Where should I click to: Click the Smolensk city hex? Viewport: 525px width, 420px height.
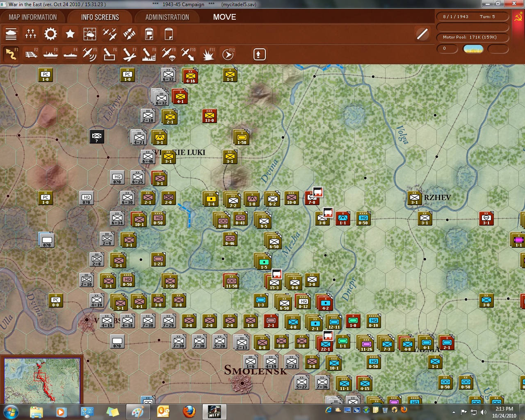pyautogui.click(x=242, y=383)
